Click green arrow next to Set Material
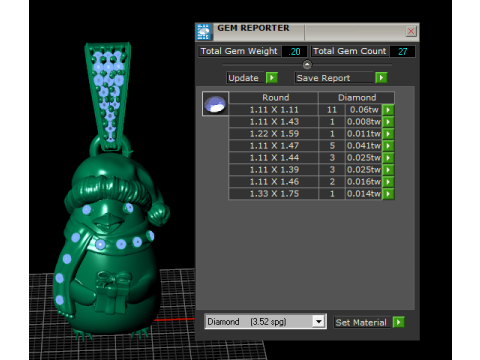 click(x=398, y=322)
